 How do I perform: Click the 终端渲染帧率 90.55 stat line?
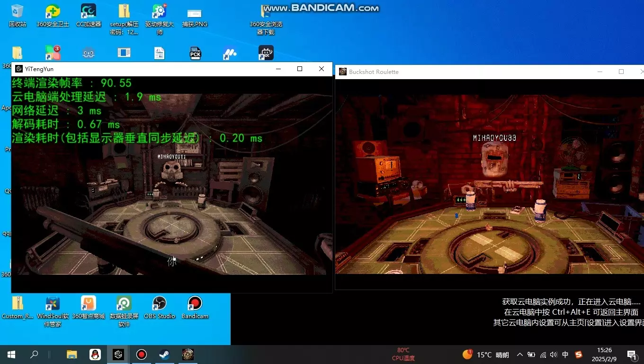point(72,83)
